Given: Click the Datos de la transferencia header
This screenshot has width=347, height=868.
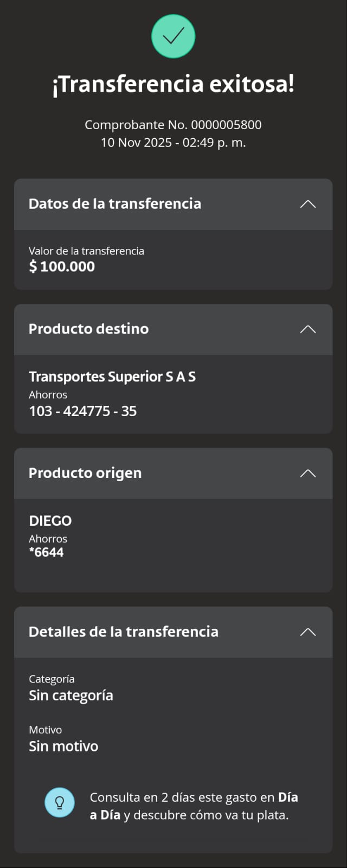Looking at the screenshot, I should pyautogui.click(x=115, y=204).
